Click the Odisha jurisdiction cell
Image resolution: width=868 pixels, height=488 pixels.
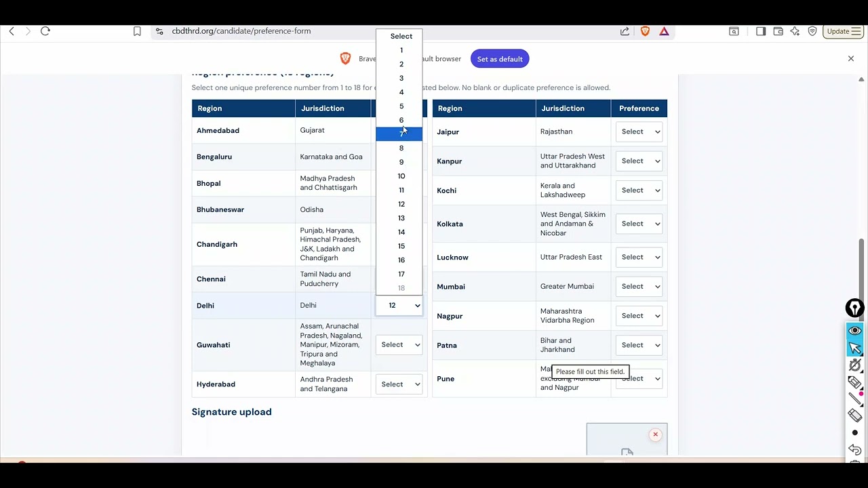point(333,209)
